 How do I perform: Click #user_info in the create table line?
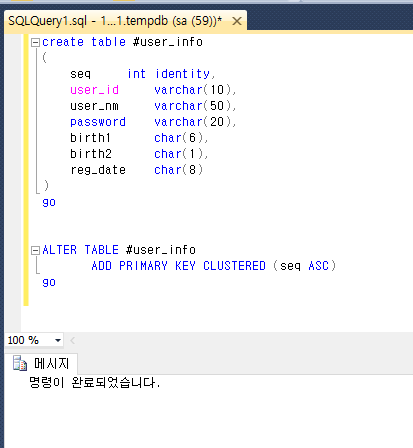[168, 42]
